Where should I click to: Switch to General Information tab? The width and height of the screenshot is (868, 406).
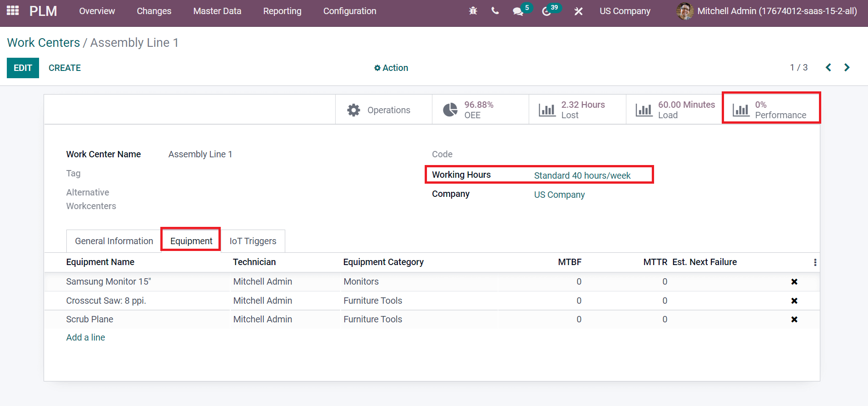click(114, 241)
